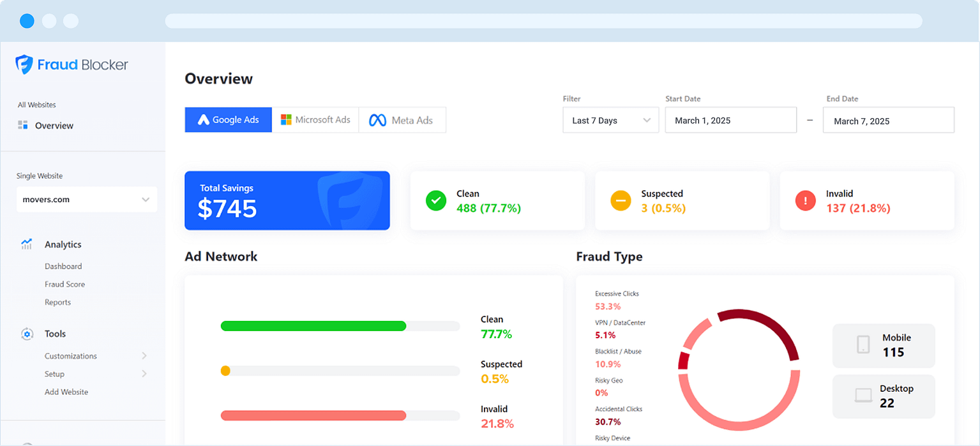980x446 pixels.
Task: Expand the Customizations menu
Action: click(71, 356)
